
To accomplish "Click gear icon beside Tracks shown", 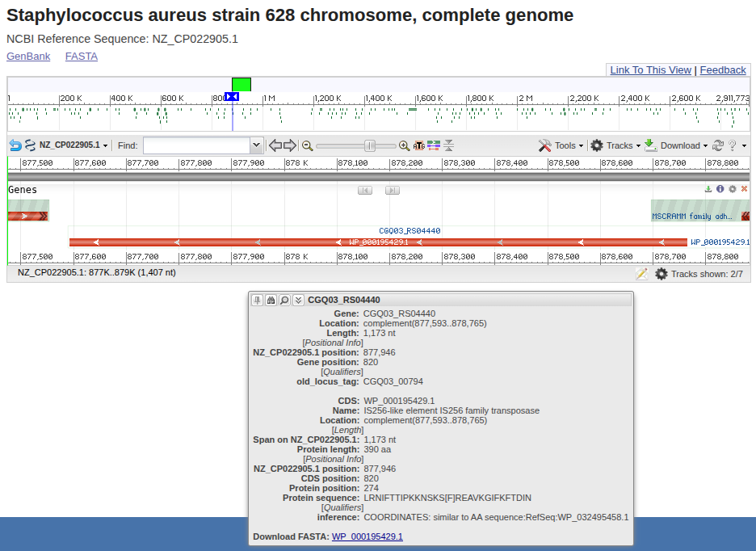I will [661, 274].
